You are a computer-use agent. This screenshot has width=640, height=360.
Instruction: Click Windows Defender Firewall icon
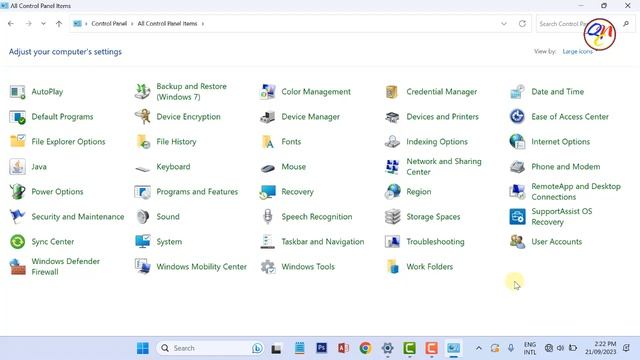click(18, 267)
